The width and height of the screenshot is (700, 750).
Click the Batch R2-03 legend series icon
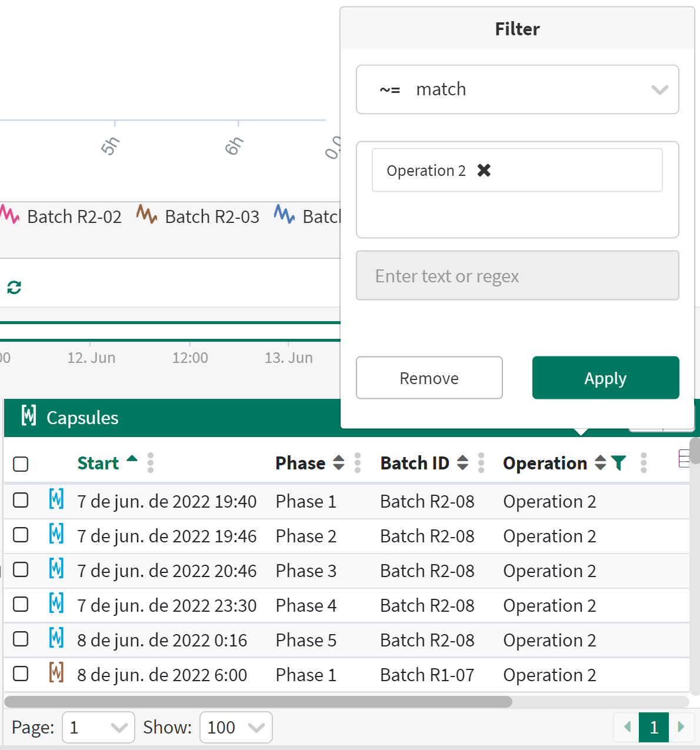point(146,214)
